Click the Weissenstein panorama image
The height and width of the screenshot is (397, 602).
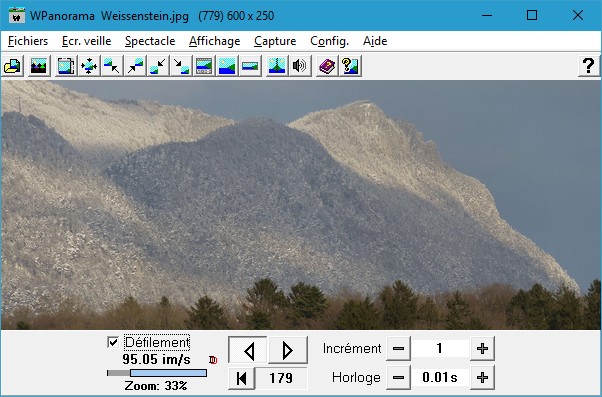[301, 205]
